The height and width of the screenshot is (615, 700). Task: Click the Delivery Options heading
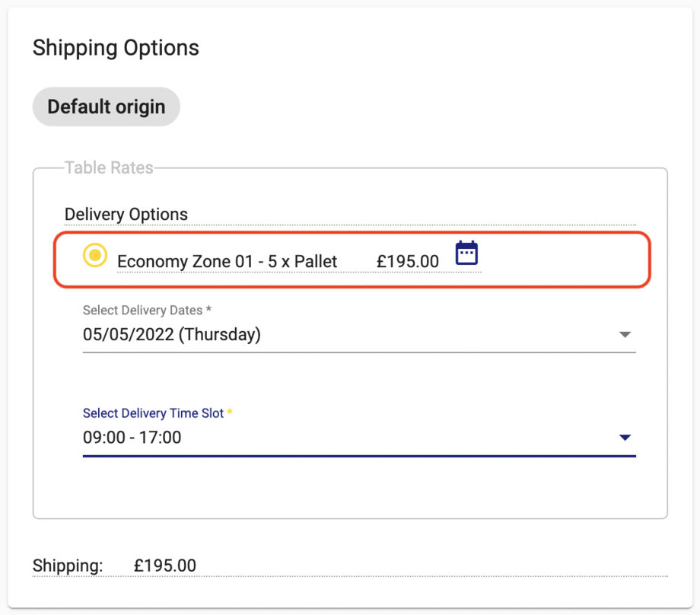pos(126,215)
